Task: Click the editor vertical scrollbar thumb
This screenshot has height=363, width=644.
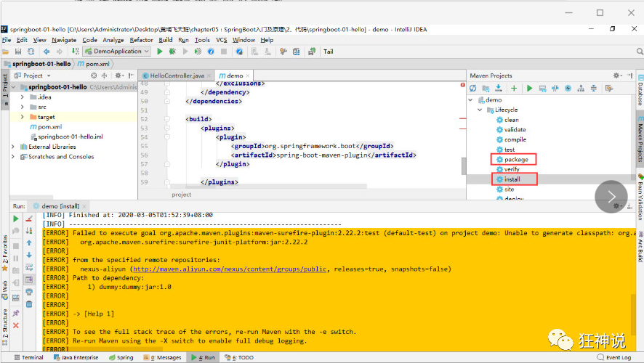Action: [464, 166]
